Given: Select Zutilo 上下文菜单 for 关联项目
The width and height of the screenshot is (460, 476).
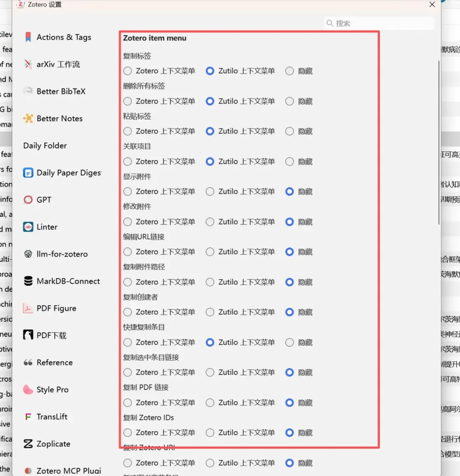Looking at the screenshot, I should click(210, 161).
